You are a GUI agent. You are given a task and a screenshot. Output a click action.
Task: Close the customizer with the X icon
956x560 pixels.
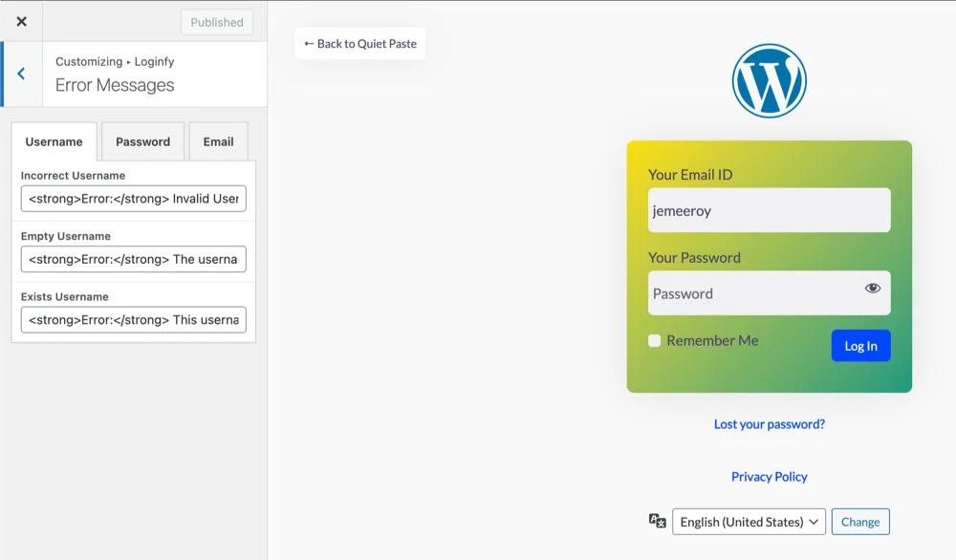click(21, 21)
